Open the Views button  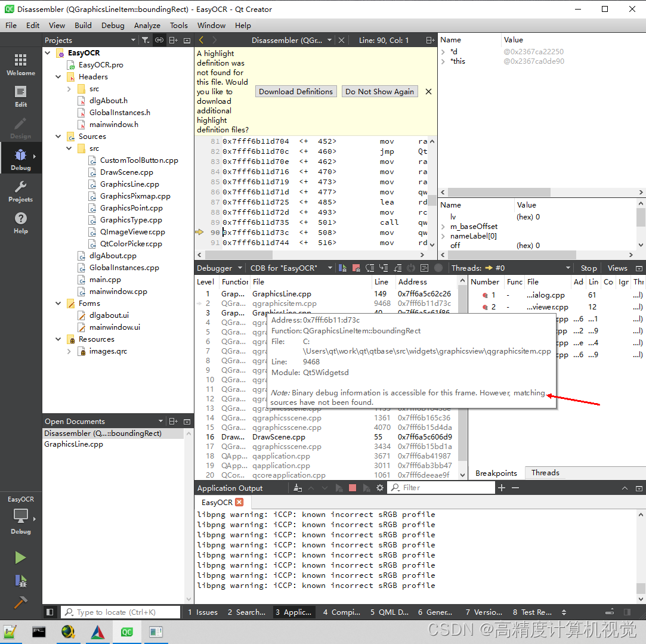pos(617,268)
